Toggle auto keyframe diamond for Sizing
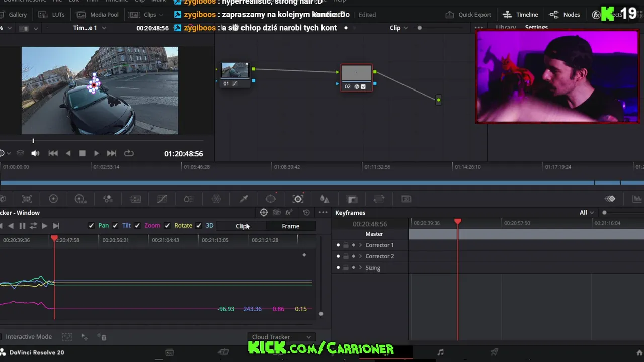644x362 pixels. (353, 268)
